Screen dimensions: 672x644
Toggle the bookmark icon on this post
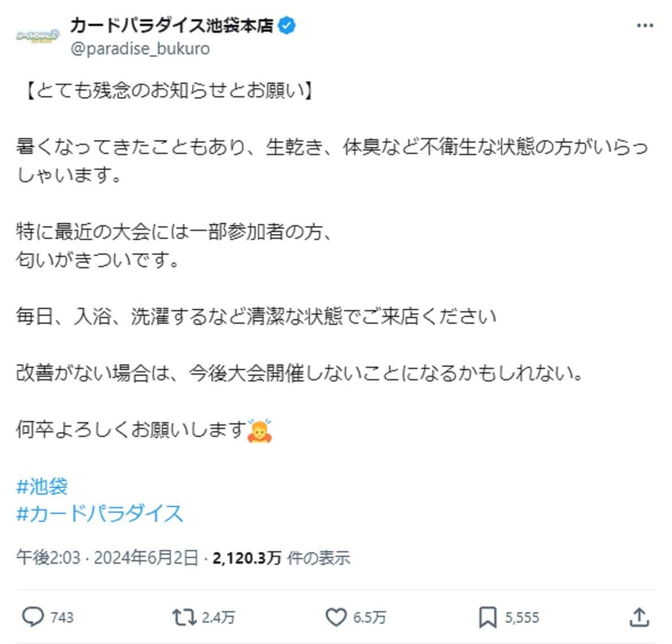coord(487,617)
